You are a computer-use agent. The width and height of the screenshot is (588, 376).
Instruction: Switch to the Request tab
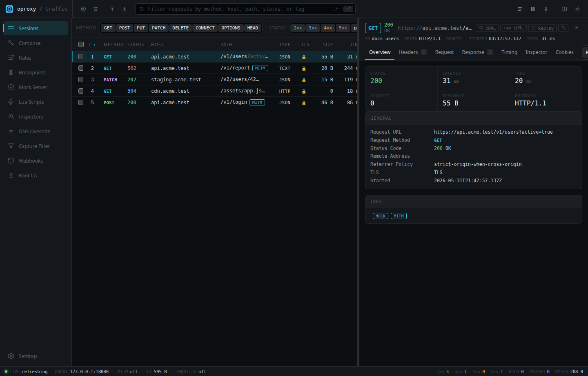(x=445, y=52)
